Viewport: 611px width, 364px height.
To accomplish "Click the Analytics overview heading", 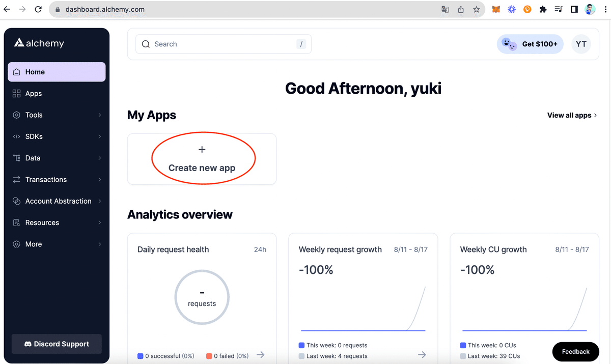I will 180,214.
